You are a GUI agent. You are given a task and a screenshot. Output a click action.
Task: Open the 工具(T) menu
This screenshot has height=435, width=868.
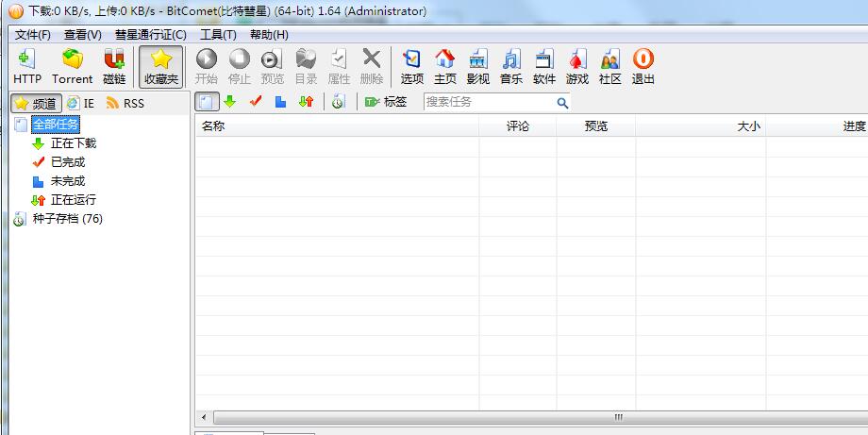pos(218,35)
